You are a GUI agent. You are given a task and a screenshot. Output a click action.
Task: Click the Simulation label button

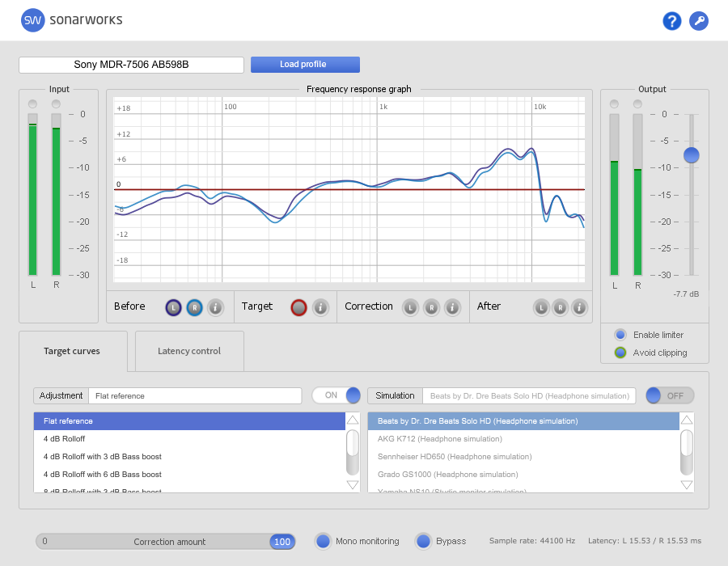point(395,395)
